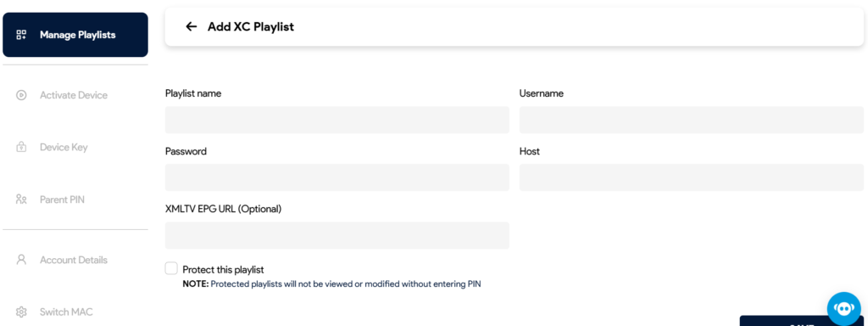Click the Manage Playlists grid icon
Screen dimensions: 868x326
coord(21,35)
